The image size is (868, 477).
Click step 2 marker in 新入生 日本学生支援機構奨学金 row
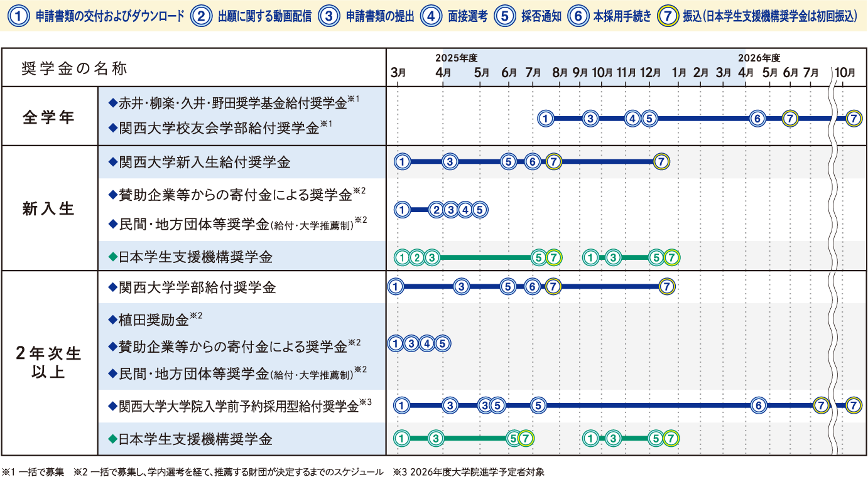click(x=416, y=257)
